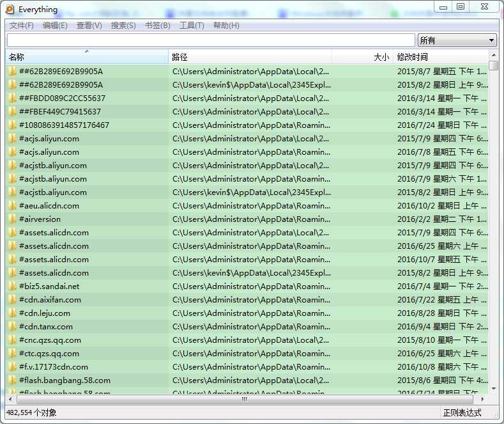The height and width of the screenshot is (424, 504).
Task: Expand the 所有 filter dropdown
Action: (457, 40)
